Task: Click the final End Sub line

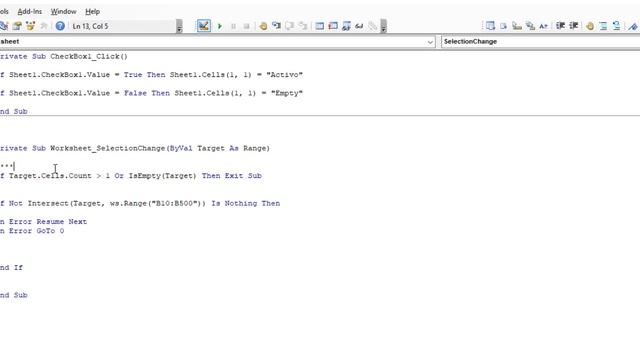Action: coord(13,295)
